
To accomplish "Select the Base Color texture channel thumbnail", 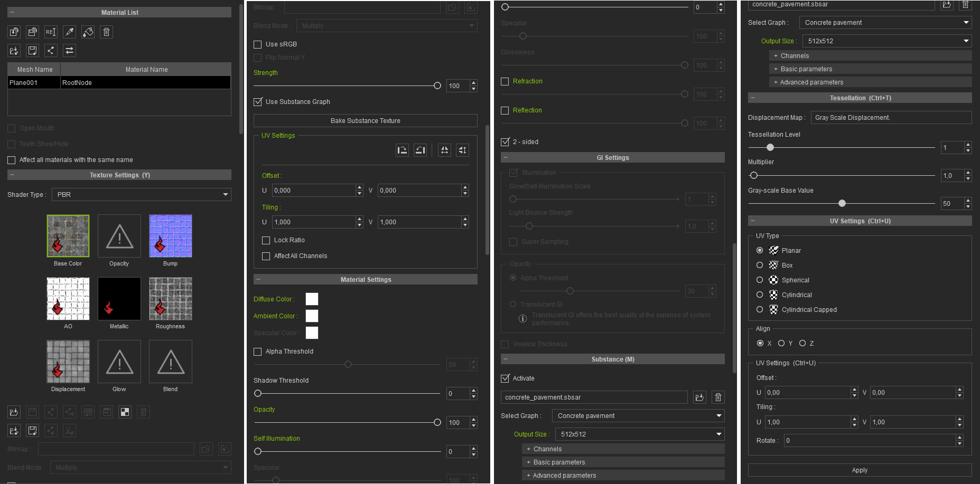I will (x=68, y=235).
